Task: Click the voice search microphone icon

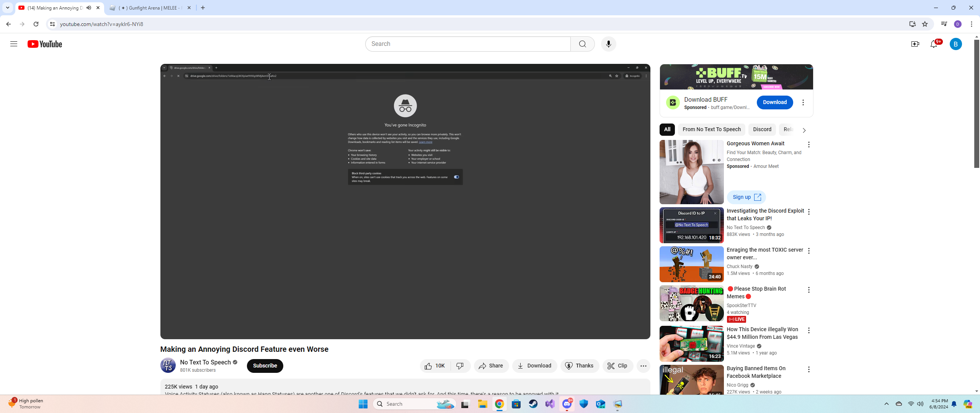Action: [x=608, y=44]
